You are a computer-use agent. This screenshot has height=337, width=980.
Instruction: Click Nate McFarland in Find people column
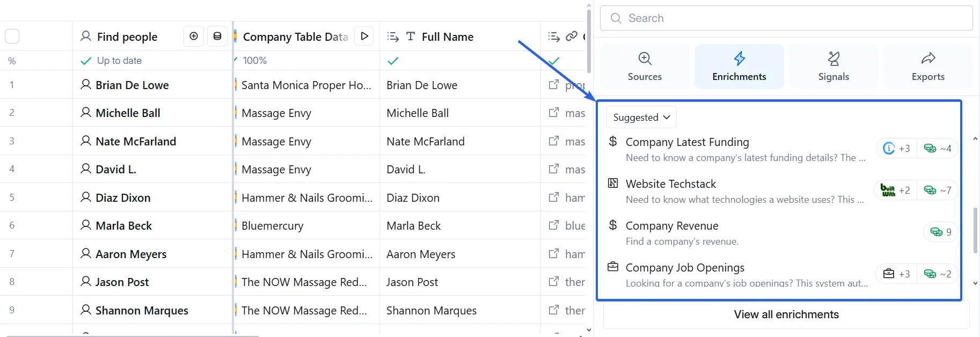tap(136, 141)
